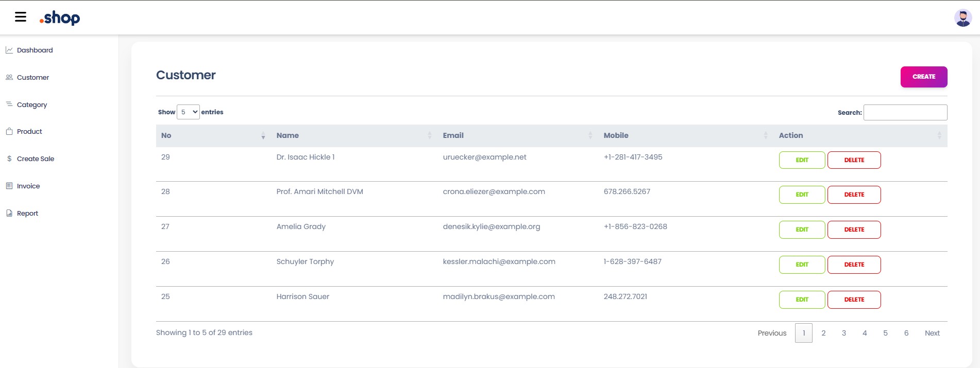980x368 pixels.
Task: Click the Report document icon in sidebar
Action: point(9,213)
